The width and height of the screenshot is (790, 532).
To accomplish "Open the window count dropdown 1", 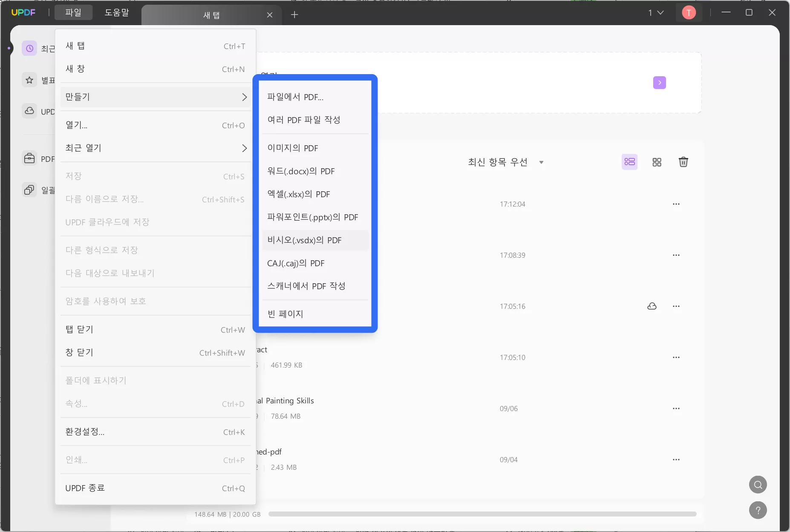I will pyautogui.click(x=656, y=13).
